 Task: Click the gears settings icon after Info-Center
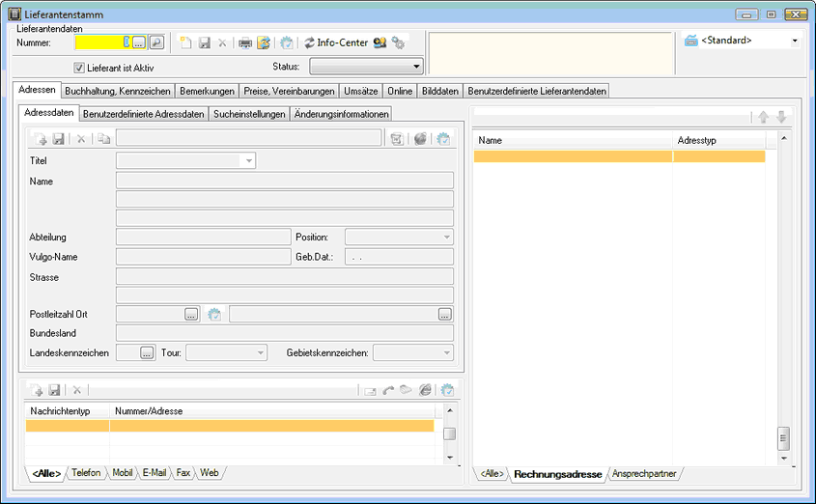click(398, 42)
